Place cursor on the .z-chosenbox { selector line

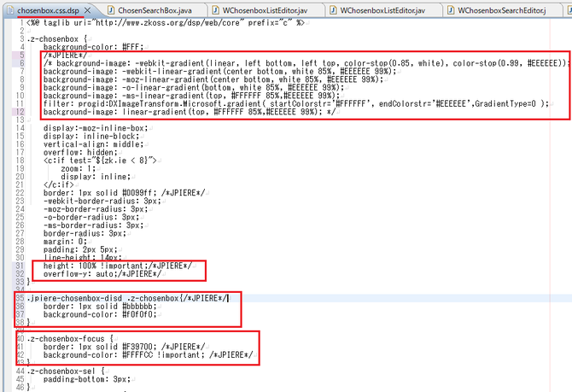(x=57, y=39)
